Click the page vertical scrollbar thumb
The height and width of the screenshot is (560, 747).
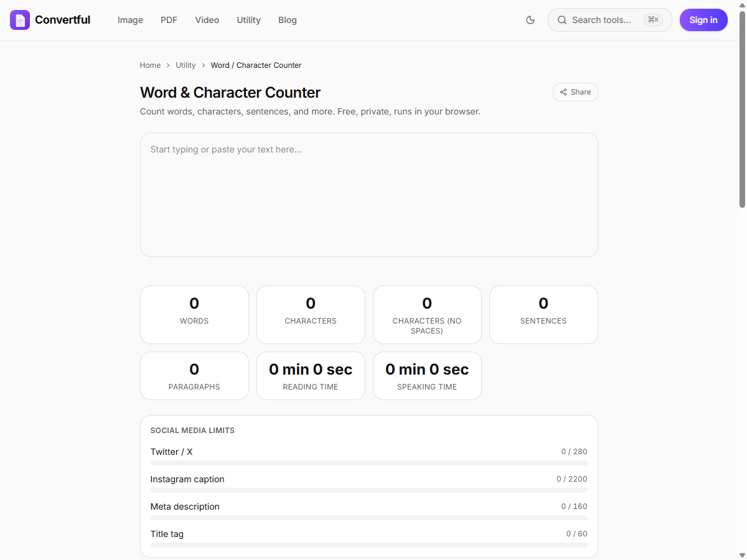pyautogui.click(x=742, y=108)
